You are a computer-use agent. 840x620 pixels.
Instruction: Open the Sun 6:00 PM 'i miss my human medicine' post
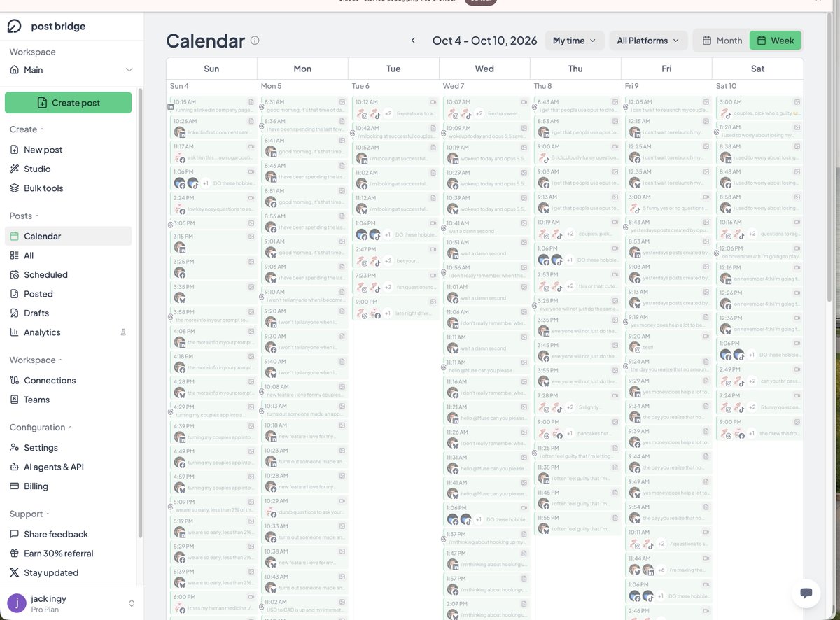click(x=212, y=603)
